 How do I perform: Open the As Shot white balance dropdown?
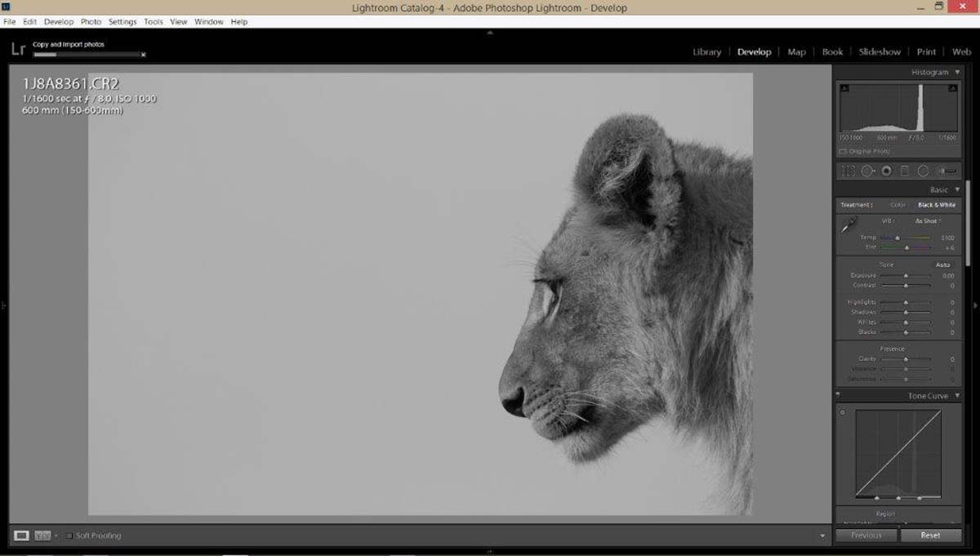[x=928, y=221]
